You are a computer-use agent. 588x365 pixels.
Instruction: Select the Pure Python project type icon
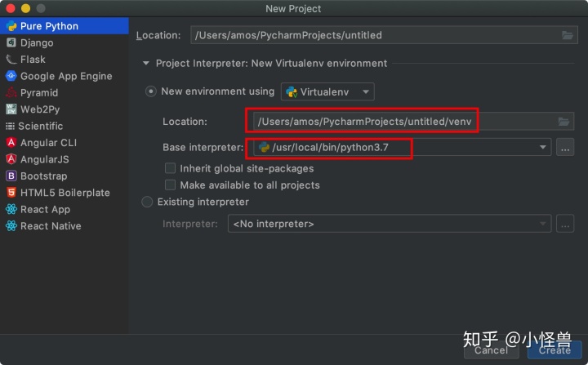(11, 26)
